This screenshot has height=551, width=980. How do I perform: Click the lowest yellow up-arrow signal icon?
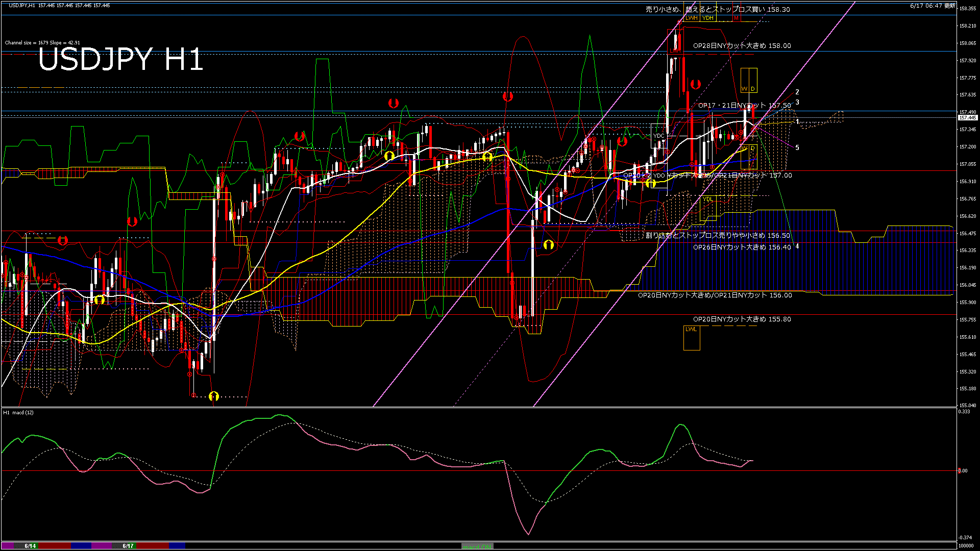point(214,396)
